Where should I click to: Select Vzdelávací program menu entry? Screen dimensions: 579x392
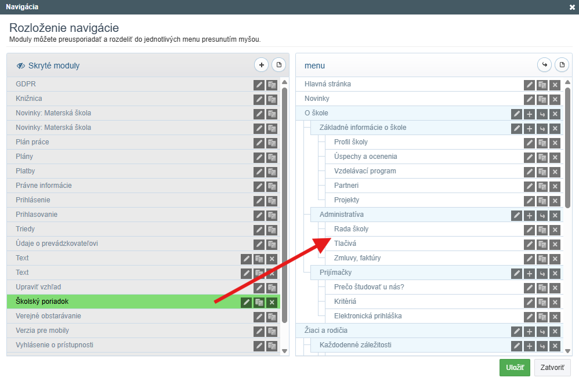365,171
